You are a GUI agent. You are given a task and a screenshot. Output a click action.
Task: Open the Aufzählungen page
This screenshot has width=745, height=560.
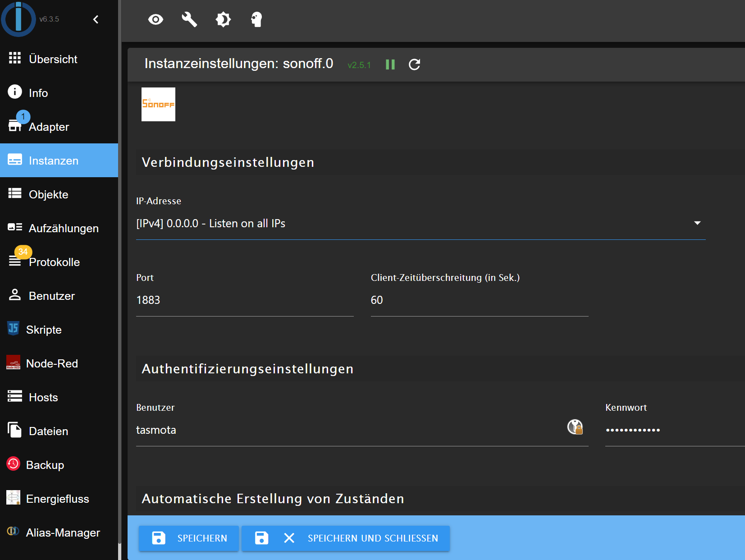coord(59,228)
